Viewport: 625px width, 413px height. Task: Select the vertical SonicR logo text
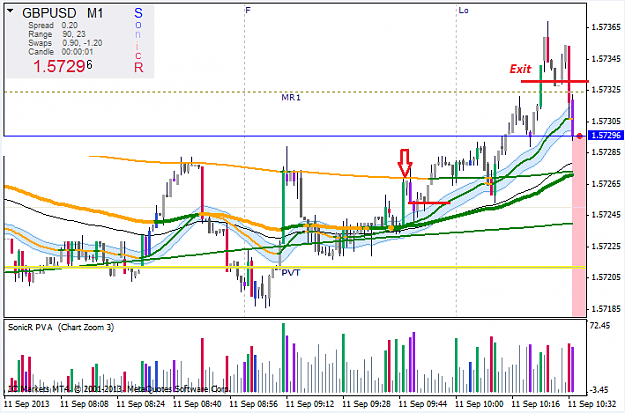pos(138,40)
